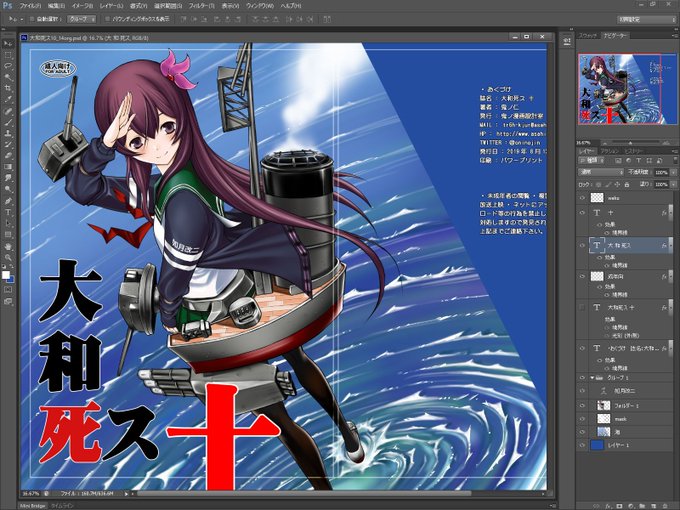Image resolution: width=680 pixels, height=510 pixels.
Task: Select the Zoom tool
Action: 8,258
